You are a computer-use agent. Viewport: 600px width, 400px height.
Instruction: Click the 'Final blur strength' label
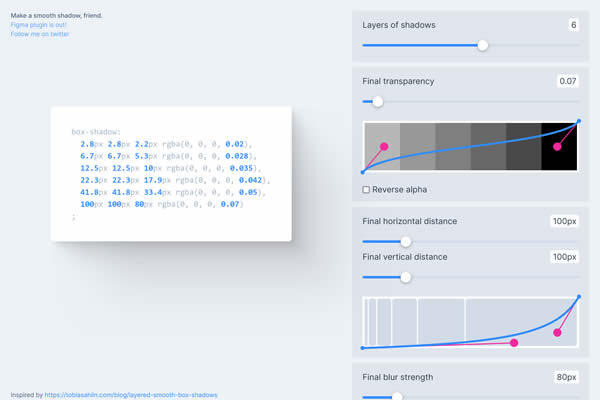coord(398,377)
